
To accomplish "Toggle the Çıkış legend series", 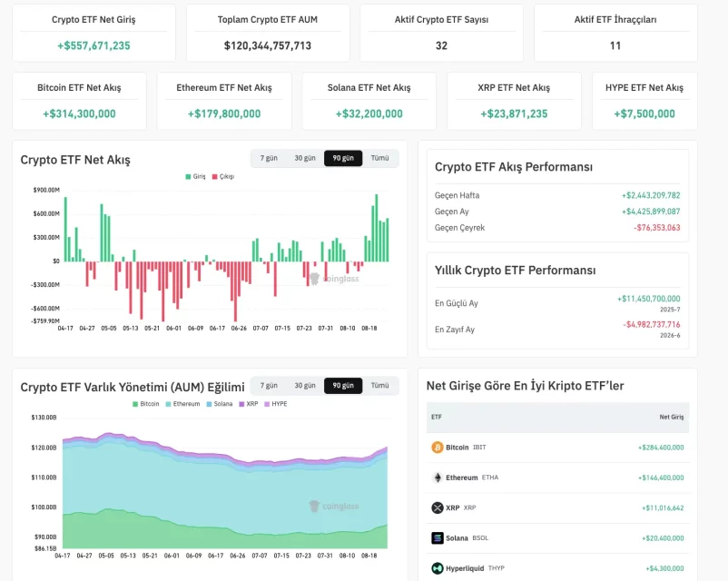I will (223, 176).
